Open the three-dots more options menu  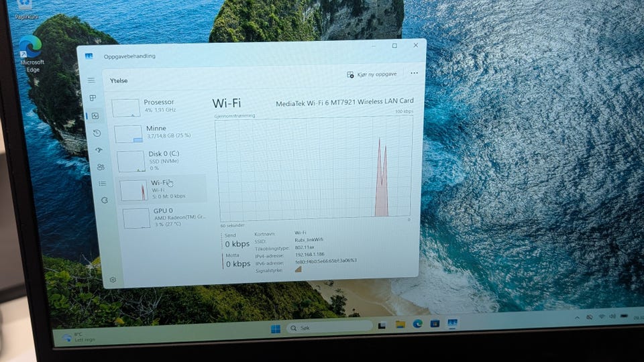tap(414, 73)
